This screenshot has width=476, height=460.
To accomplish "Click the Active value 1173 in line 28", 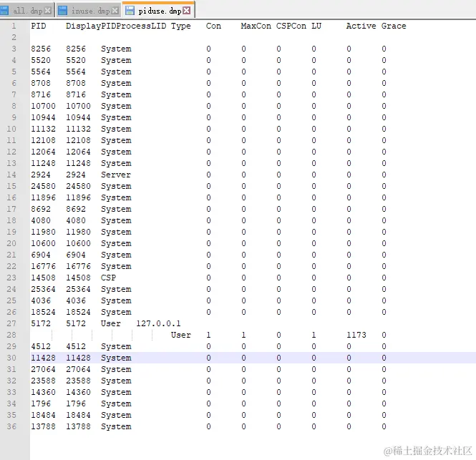I will (356, 335).
